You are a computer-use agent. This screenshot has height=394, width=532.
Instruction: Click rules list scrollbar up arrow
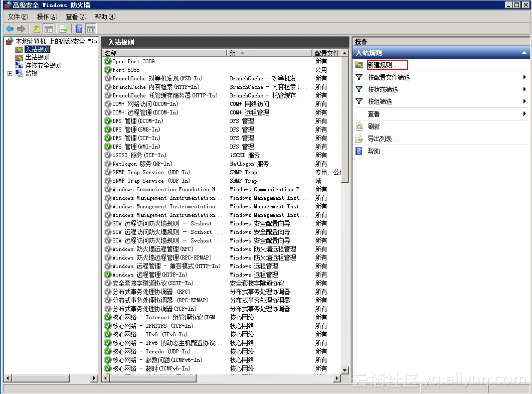pos(345,53)
